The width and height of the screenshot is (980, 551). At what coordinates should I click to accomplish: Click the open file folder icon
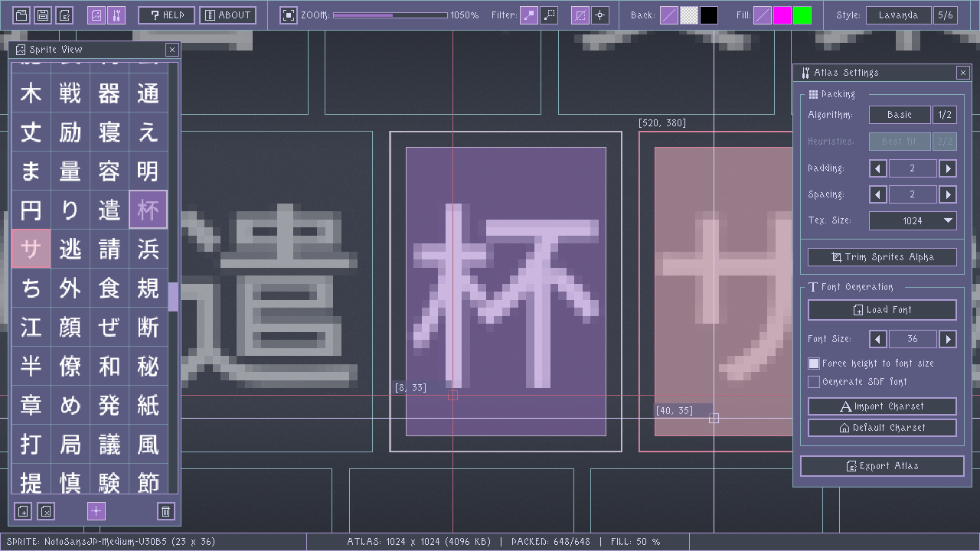21,15
